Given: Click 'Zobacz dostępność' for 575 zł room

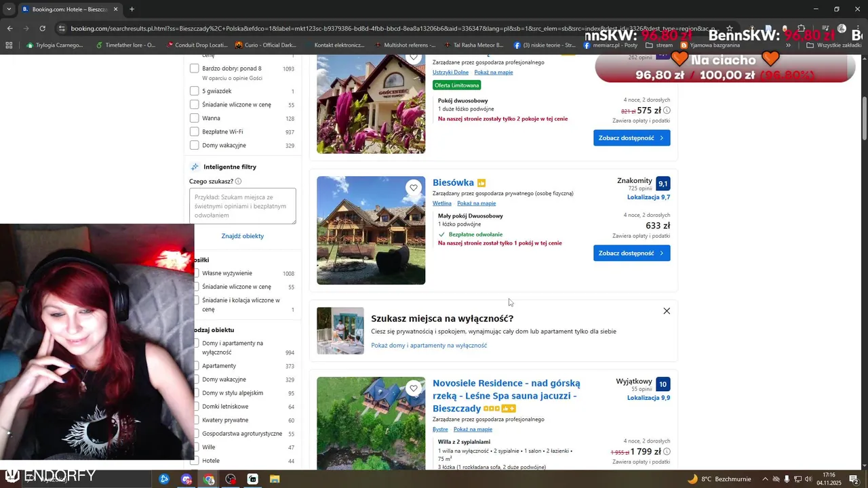Looking at the screenshot, I should (631, 138).
